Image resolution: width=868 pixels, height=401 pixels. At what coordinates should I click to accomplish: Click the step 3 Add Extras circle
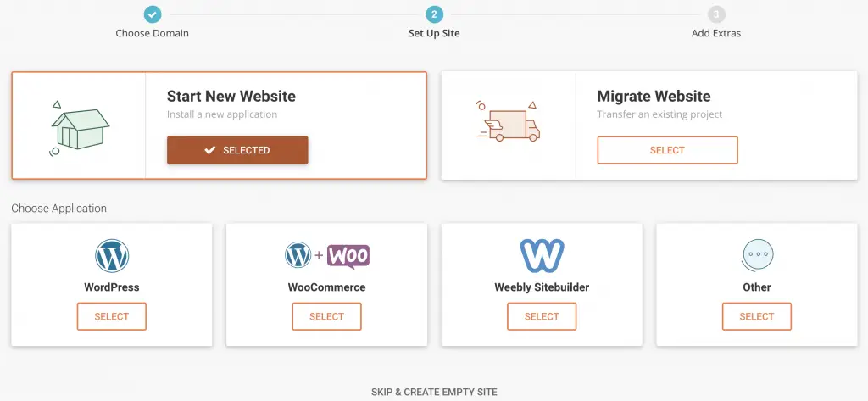(716, 14)
